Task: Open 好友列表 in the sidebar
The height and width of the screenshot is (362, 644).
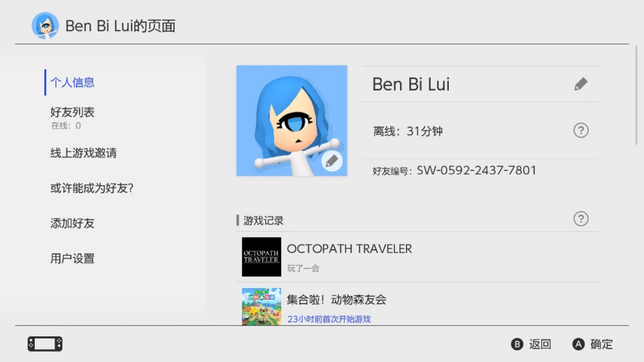Action: (72, 112)
